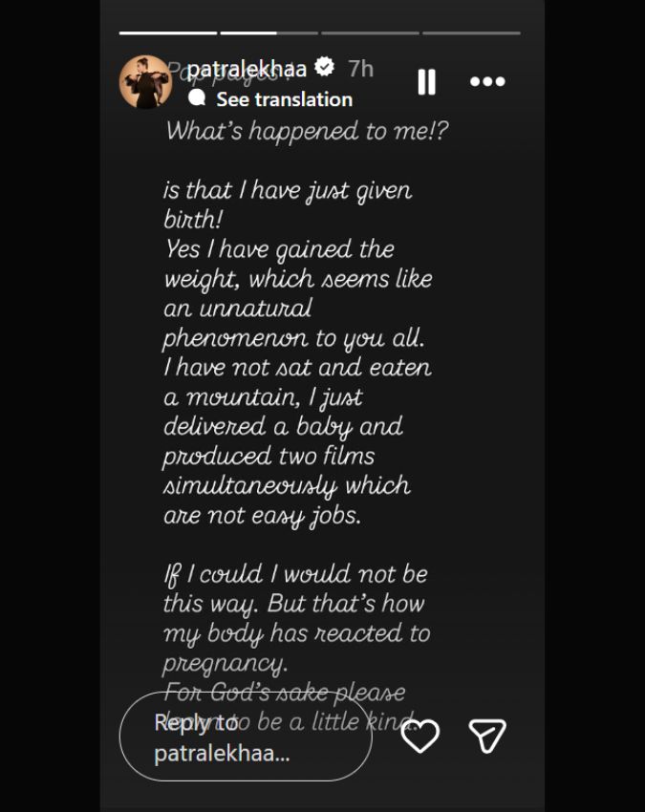645x812 pixels.
Task: Click the line "produced two films"
Action: tap(269, 456)
